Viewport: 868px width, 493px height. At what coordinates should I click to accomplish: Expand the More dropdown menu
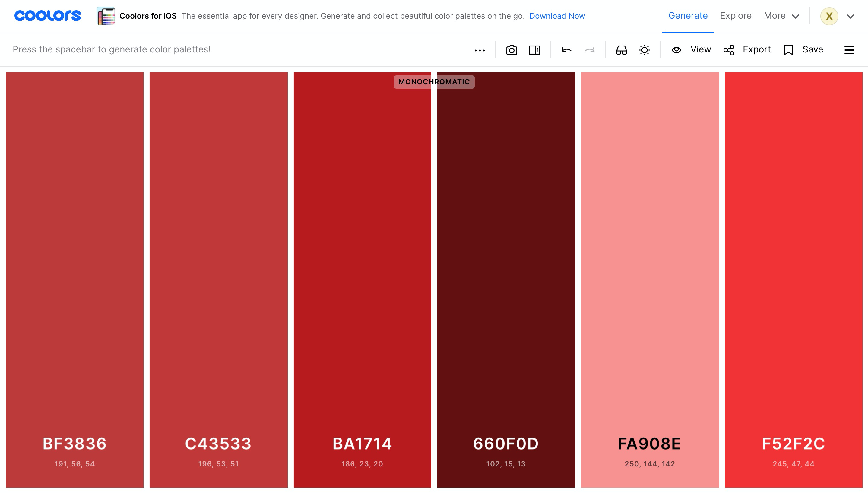(781, 16)
